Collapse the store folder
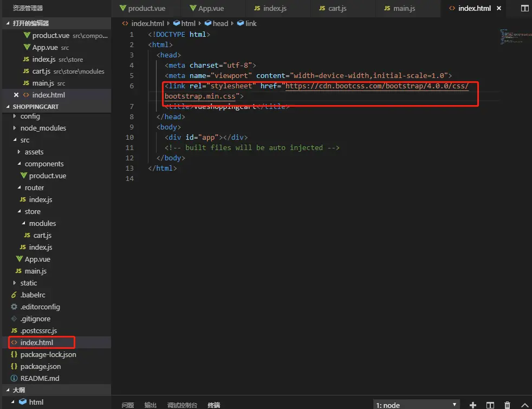 (x=56, y=211)
